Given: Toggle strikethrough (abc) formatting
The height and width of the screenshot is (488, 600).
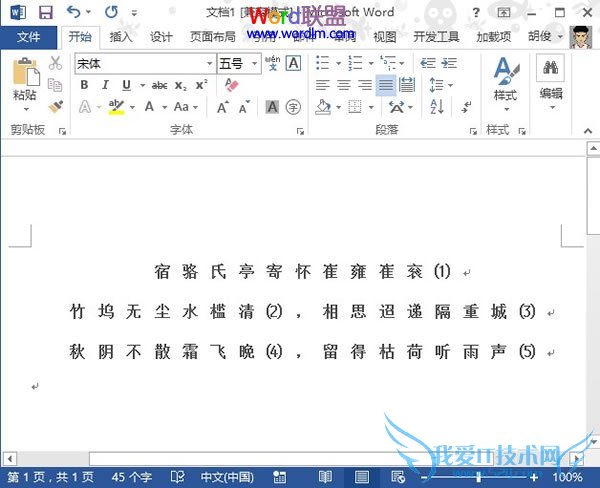Looking at the screenshot, I should (x=159, y=85).
